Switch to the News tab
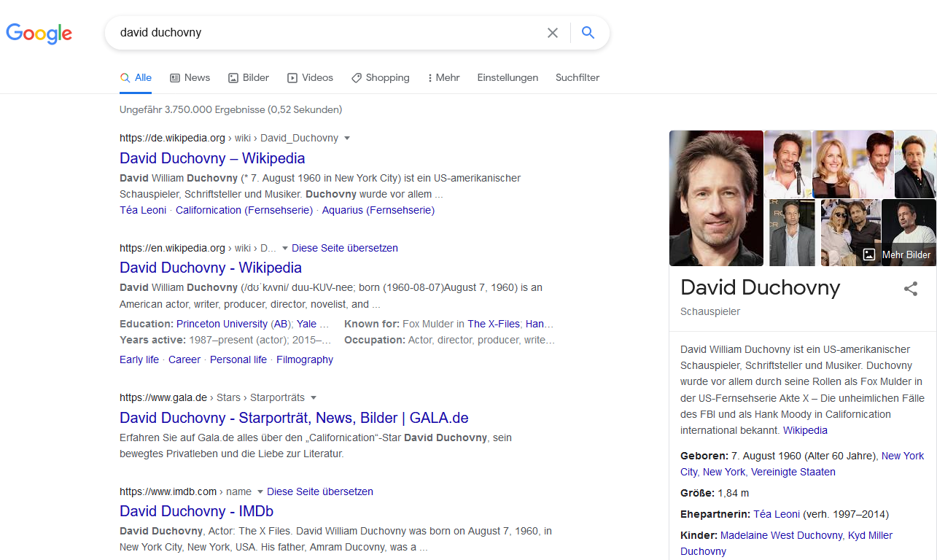 click(x=190, y=77)
